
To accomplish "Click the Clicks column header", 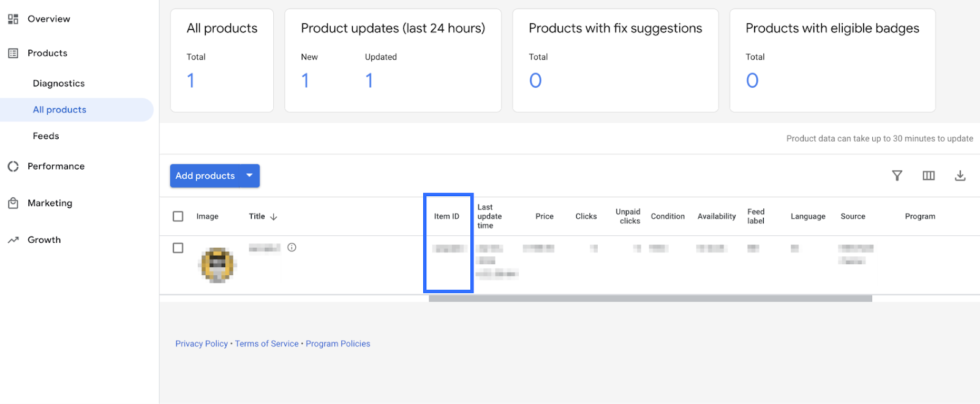I will pos(586,216).
